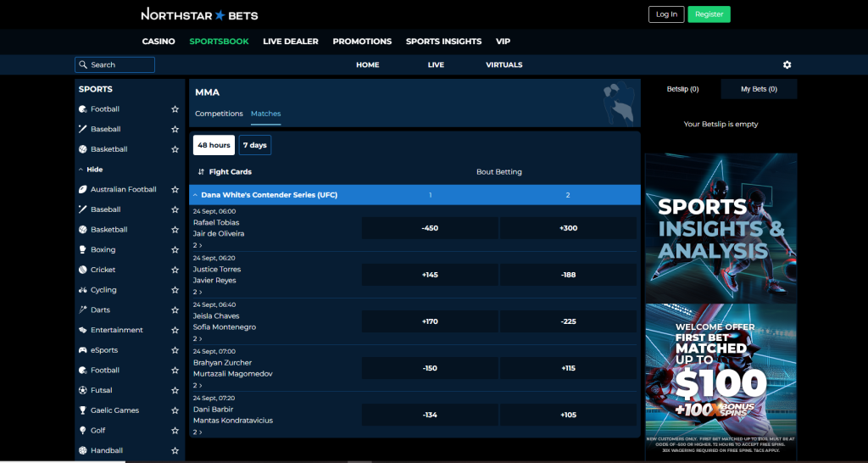Click the Australian Football icon
Image resolution: width=868 pixels, height=463 pixels.
coord(82,189)
